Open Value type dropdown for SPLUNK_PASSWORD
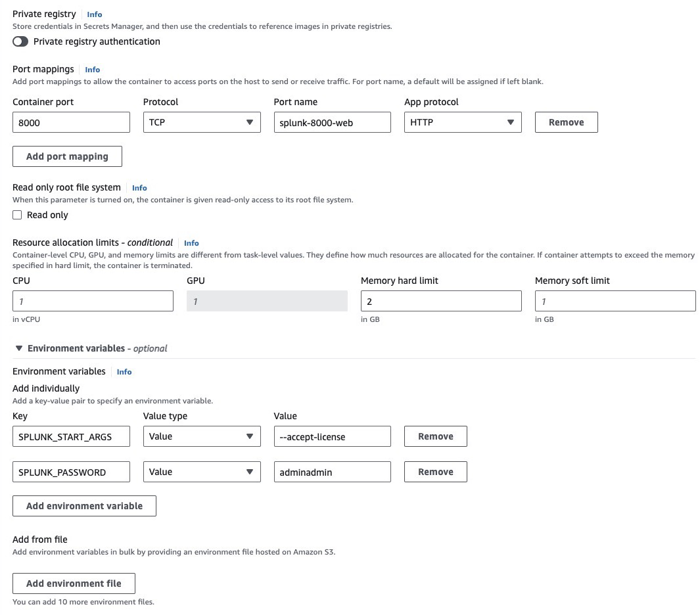 pyautogui.click(x=201, y=471)
